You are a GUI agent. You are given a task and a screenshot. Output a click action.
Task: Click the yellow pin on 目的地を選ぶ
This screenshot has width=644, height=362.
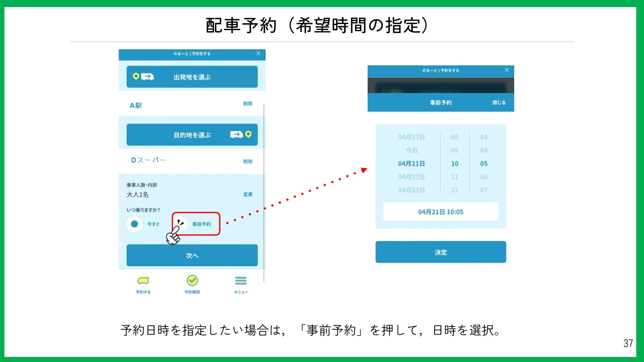(x=248, y=134)
